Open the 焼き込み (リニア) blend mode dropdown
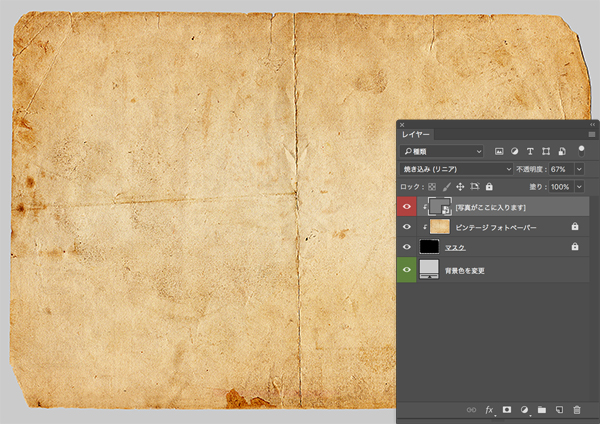The image size is (600, 424). click(456, 169)
